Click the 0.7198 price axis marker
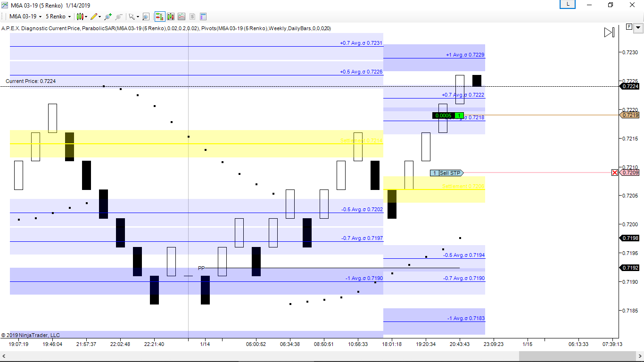The height and width of the screenshot is (362, 644). pos(630,238)
